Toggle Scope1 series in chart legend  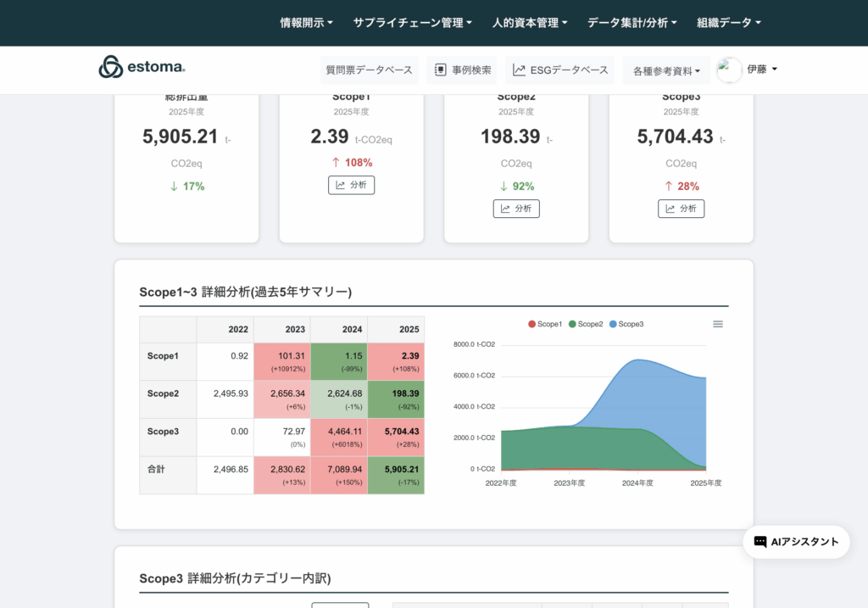[545, 324]
